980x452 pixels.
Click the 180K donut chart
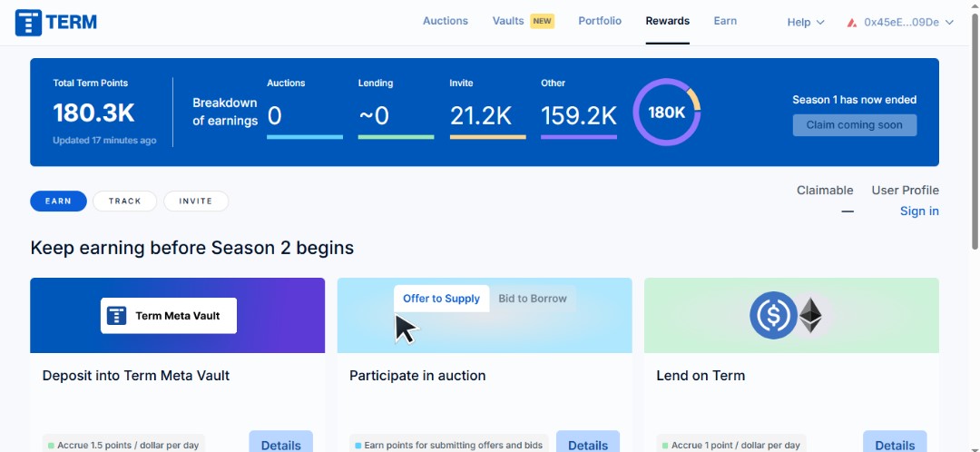tap(666, 113)
